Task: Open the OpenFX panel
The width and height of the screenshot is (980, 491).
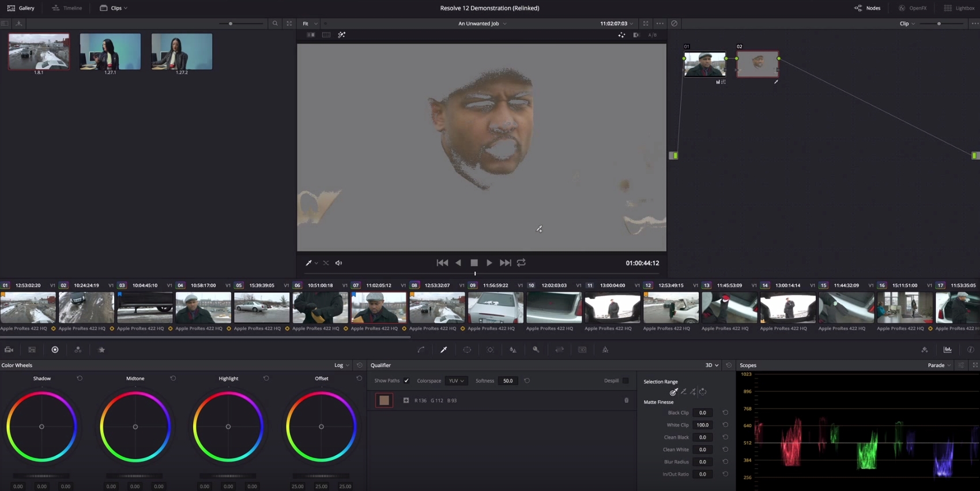Action: pyautogui.click(x=913, y=8)
